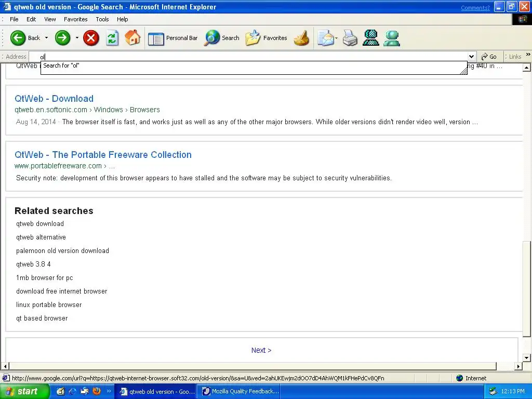Open the Windows start button
The height and width of the screenshot is (399, 532).
click(x=24, y=392)
